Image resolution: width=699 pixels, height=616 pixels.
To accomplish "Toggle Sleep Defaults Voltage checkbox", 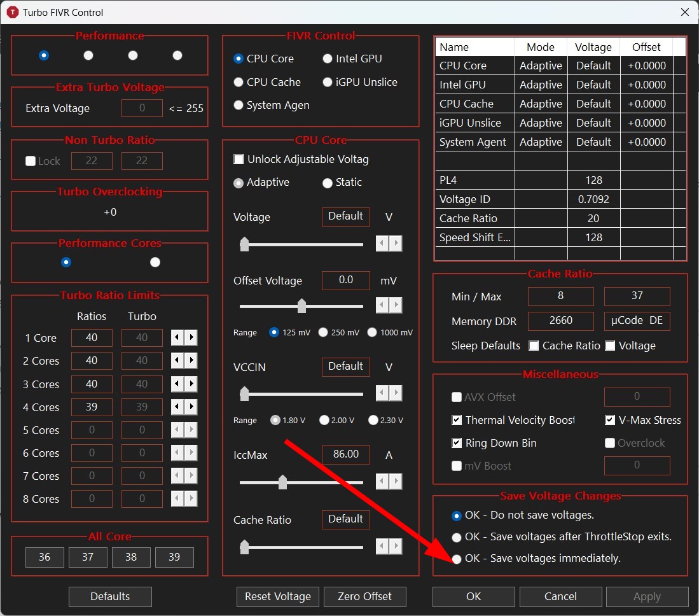I will [x=610, y=346].
